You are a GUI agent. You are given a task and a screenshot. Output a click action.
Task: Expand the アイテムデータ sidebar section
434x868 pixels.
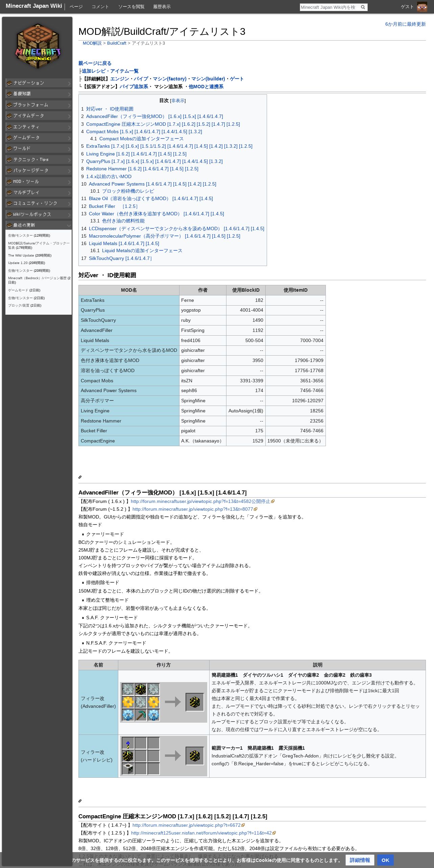pos(39,116)
